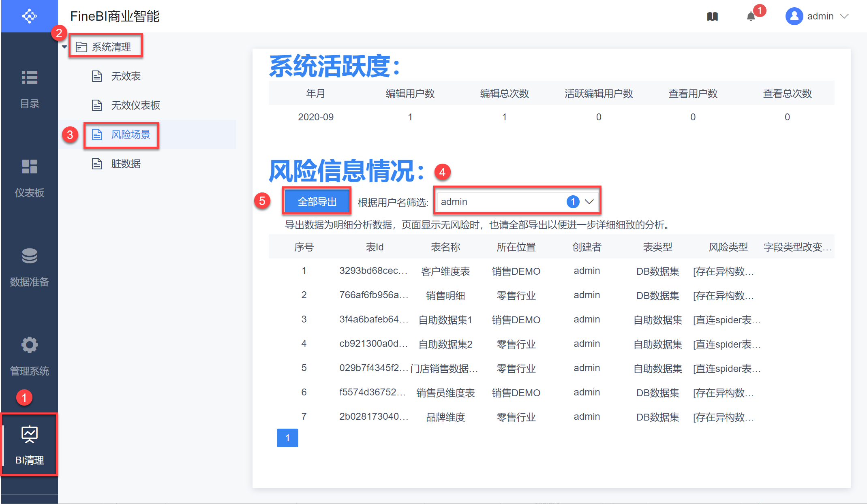Viewport: 867px width, 504px height.
Task: Collapse the 系统清理 folder tree arrow
Action: click(64, 47)
